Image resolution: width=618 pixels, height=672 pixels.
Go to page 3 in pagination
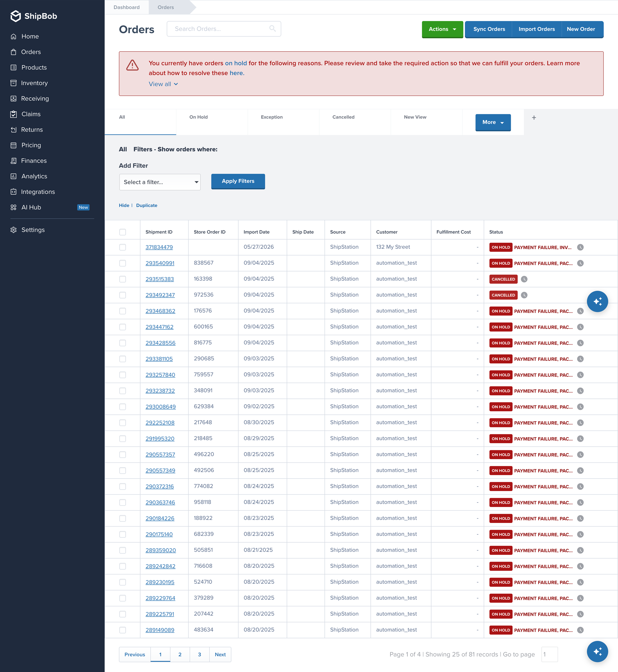point(200,655)
